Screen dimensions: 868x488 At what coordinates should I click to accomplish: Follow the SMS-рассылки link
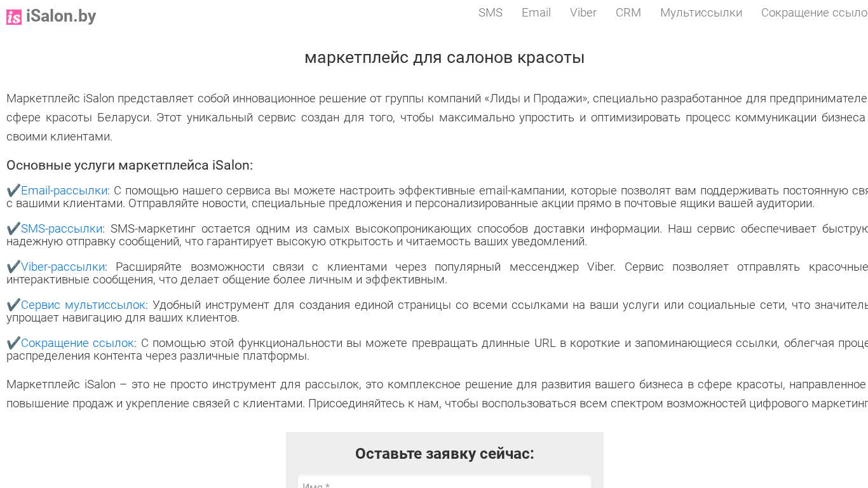(62, 229)
